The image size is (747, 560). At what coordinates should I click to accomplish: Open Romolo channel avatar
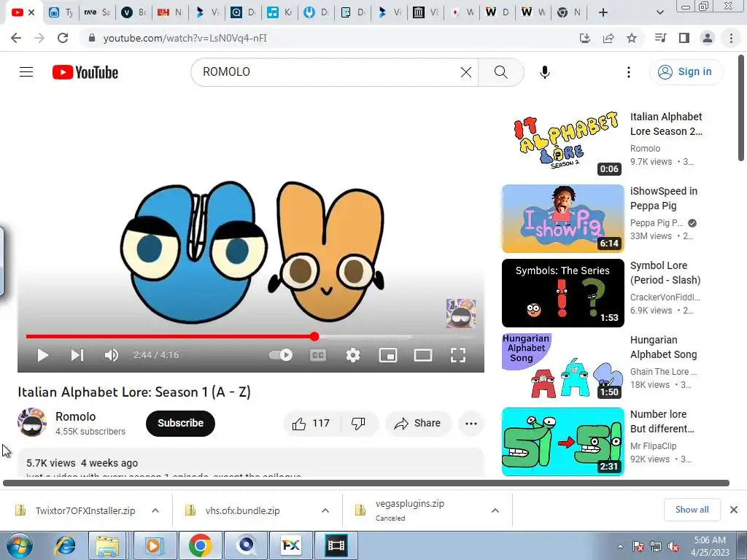32,422
